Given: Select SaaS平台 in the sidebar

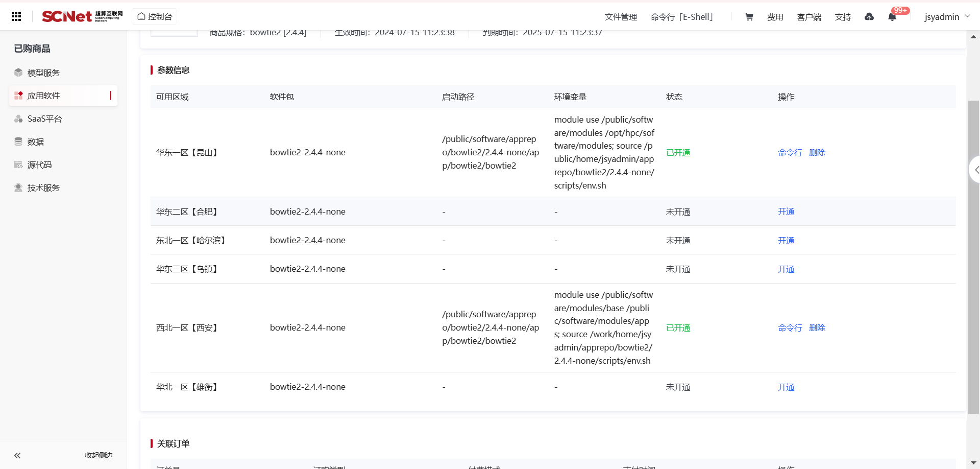Looking at the screenshot, I should click(44, 119).
